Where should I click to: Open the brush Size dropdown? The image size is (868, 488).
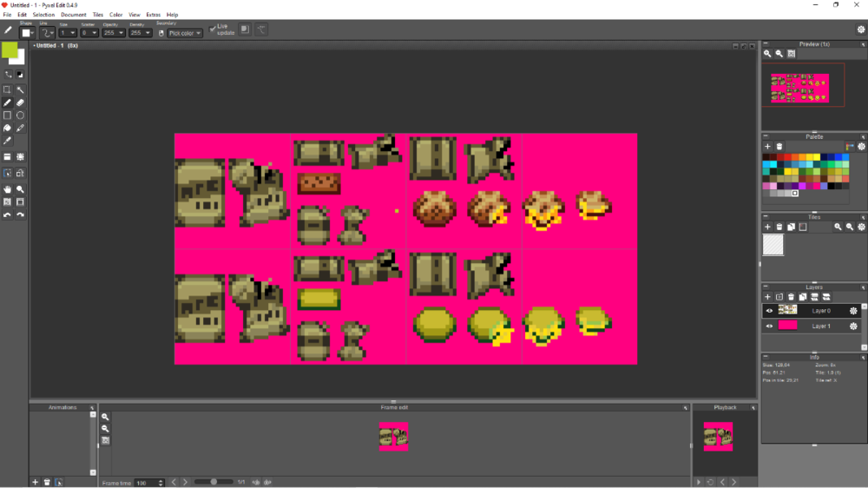click(67, 33)
